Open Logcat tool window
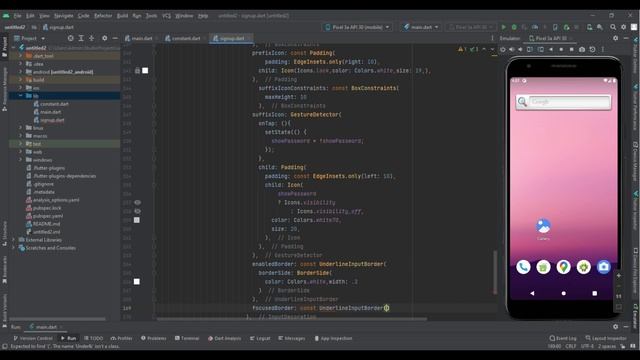640x360 pixels. [x=260, y=338]
